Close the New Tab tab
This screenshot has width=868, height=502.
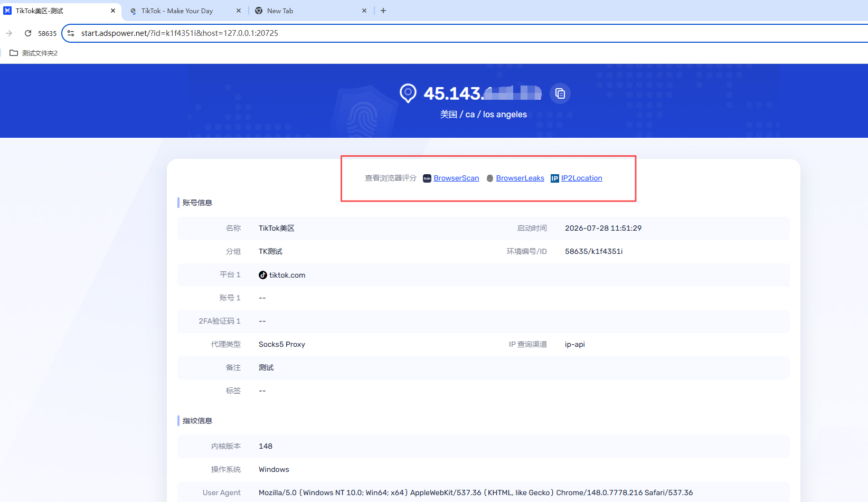[x=364, y=11]
